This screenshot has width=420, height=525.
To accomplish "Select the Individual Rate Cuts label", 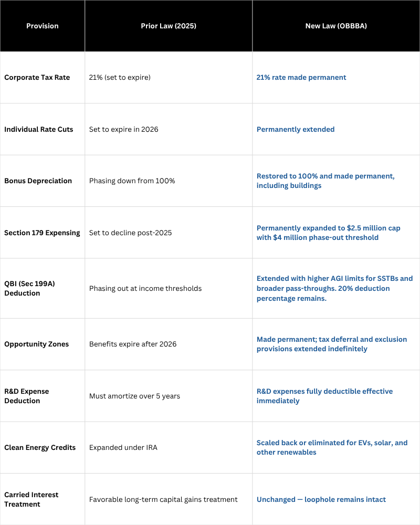I will tap(38, 129).
